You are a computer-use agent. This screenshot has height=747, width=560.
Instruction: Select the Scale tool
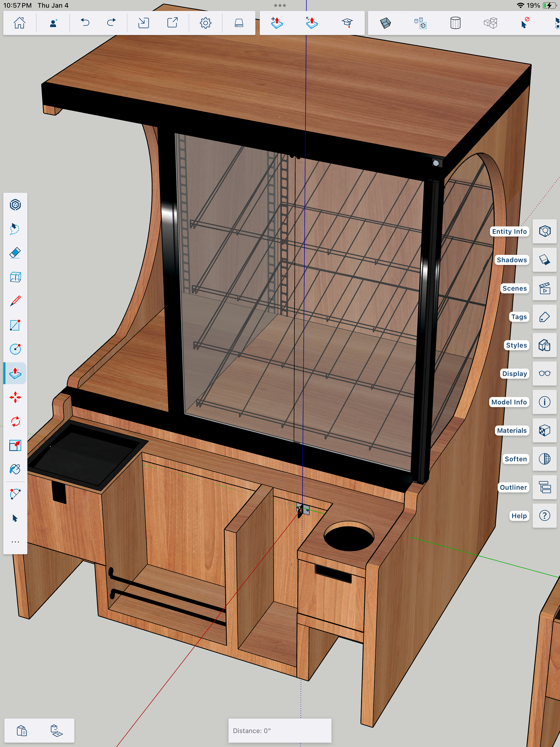(x=15, y=445)
